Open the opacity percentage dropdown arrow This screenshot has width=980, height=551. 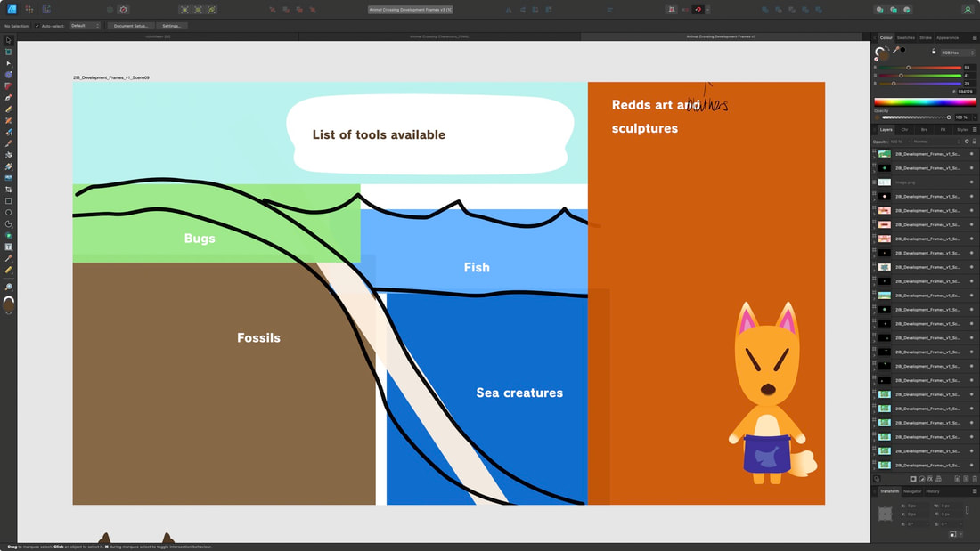click(x=975, y=117)
